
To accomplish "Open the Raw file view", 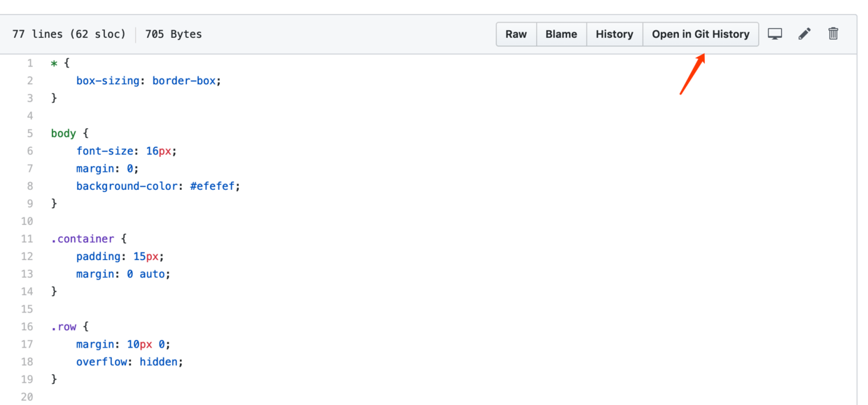I will click(x=516, y=34).
